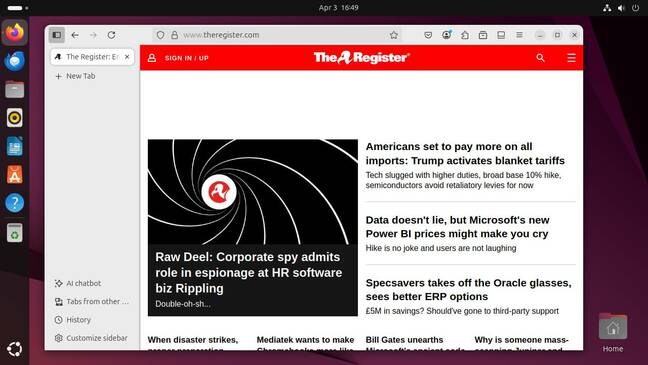Open Tabs from other devices
648x365 pixels.
click(x=92, y=301)
